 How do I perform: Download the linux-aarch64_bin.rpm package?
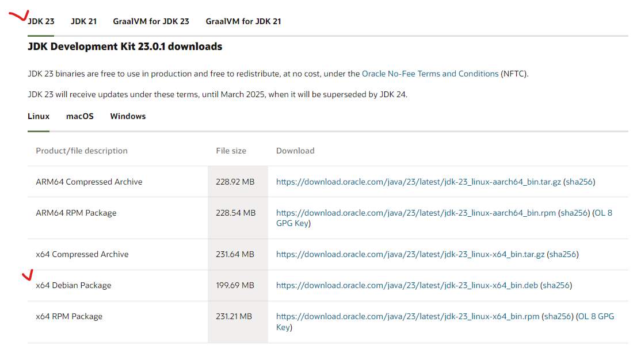coord(416,213)
